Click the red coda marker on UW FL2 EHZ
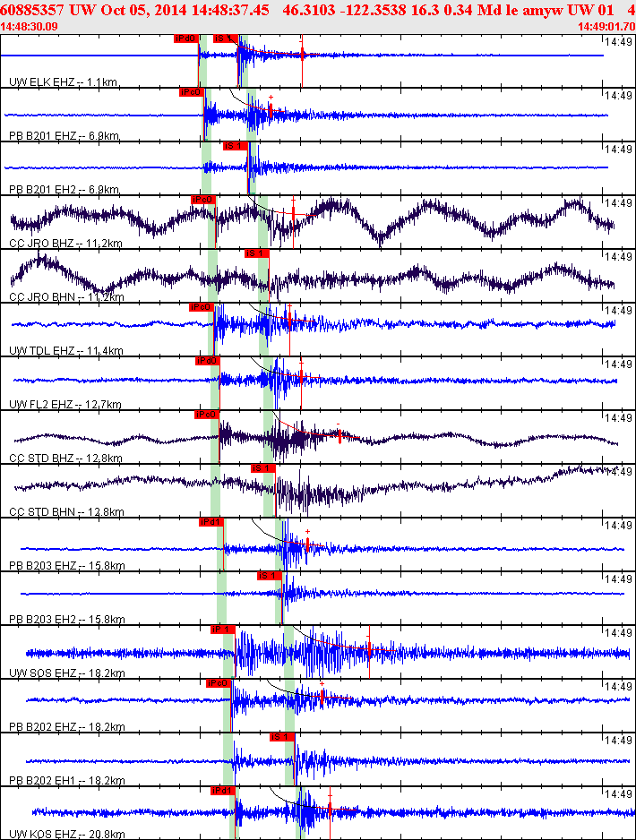The image size is (636, 840). click(301, 376)
